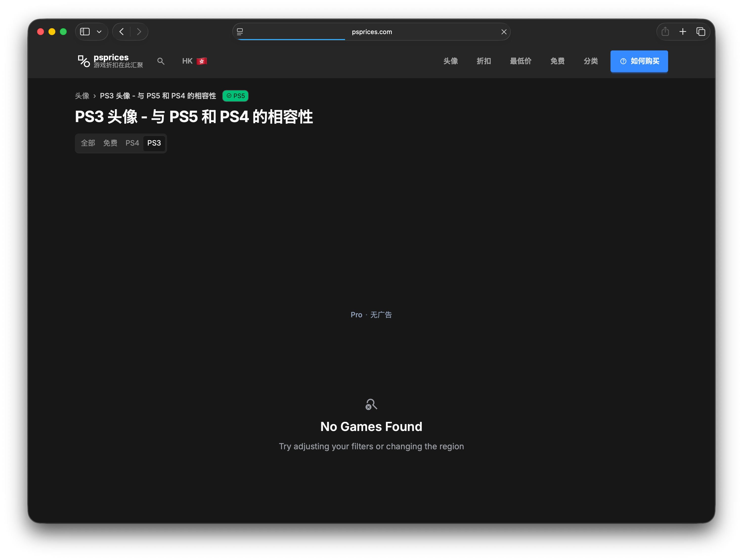Click the Safari sidebar toggle icon

coord(85,32)
